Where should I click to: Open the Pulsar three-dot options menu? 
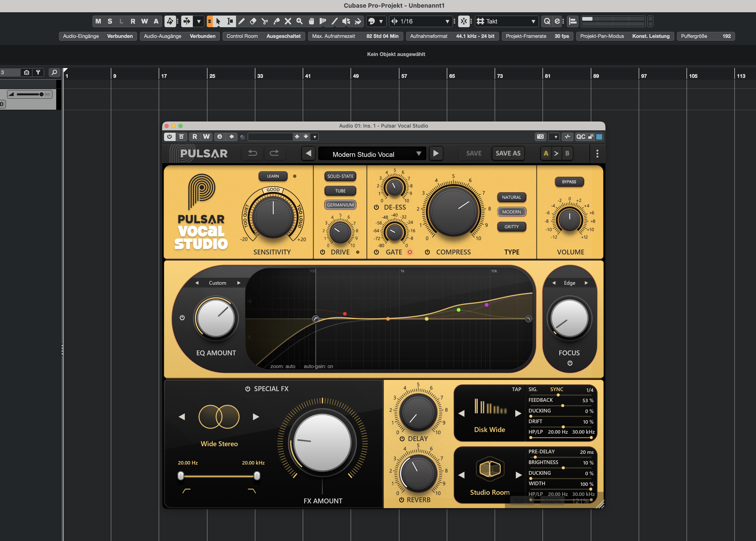point(597,154)
